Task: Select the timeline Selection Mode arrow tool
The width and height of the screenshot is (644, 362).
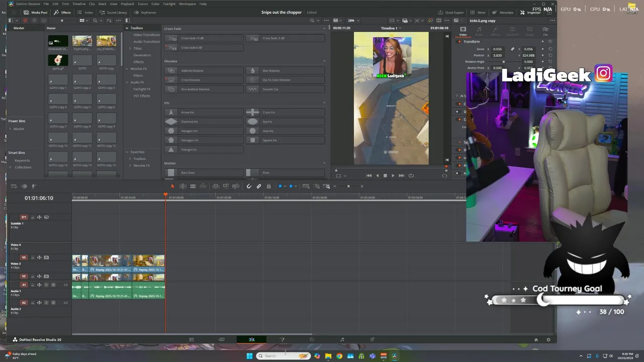Action: 173,187
